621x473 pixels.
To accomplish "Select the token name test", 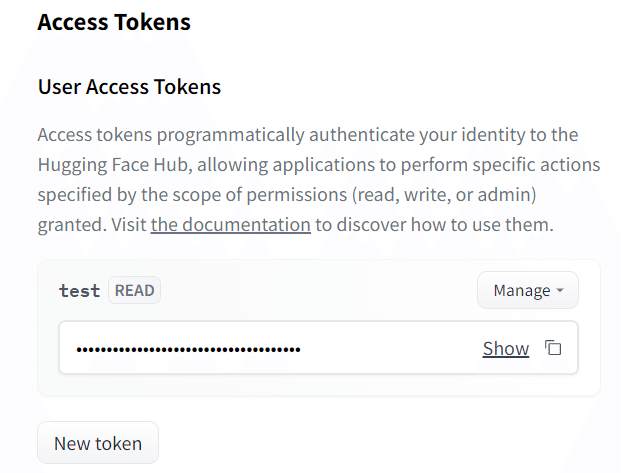I will [80, 291].
